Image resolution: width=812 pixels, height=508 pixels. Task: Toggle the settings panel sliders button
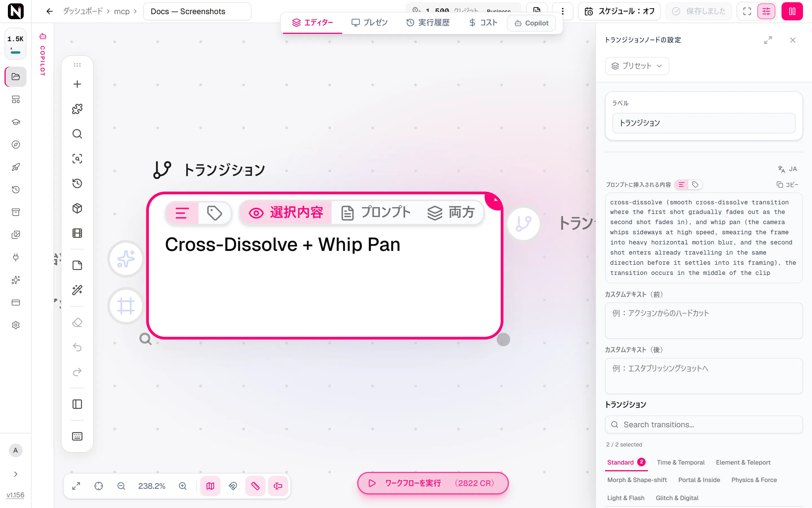pyautogui.click(x=766, y=11)
